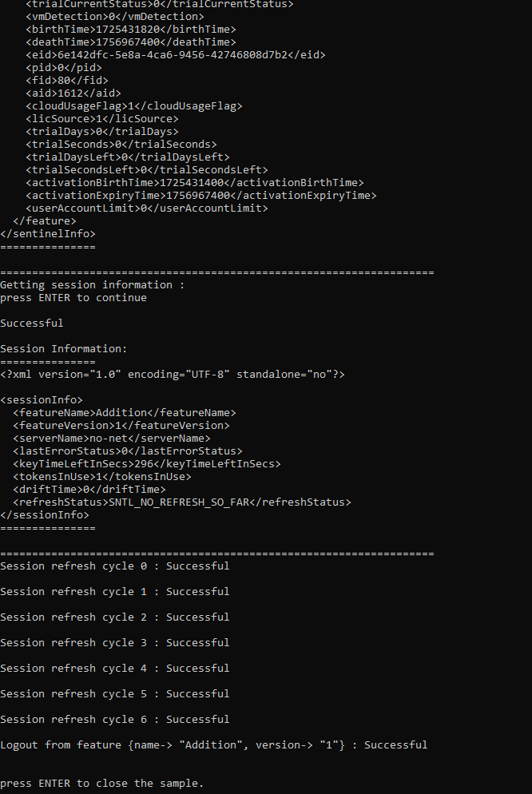Click the 'Session refresh cycle 6' line
532x794 pixels.
114,719
